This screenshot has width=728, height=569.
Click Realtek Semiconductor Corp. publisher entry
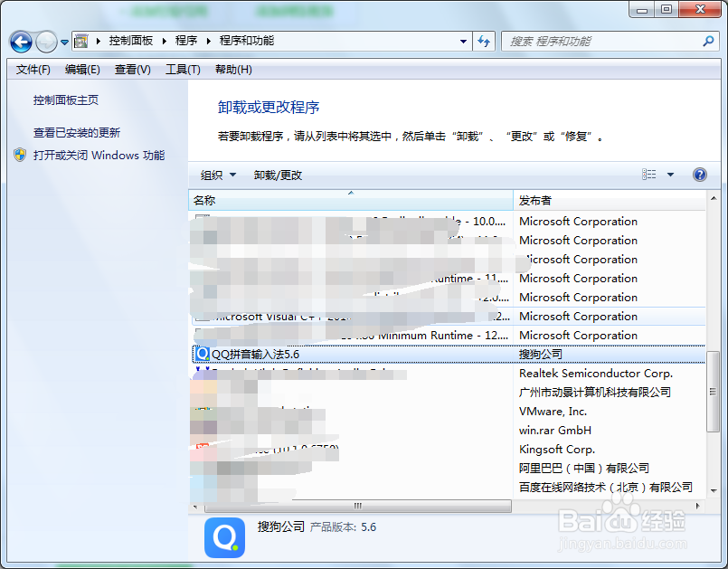click(596, 374)
